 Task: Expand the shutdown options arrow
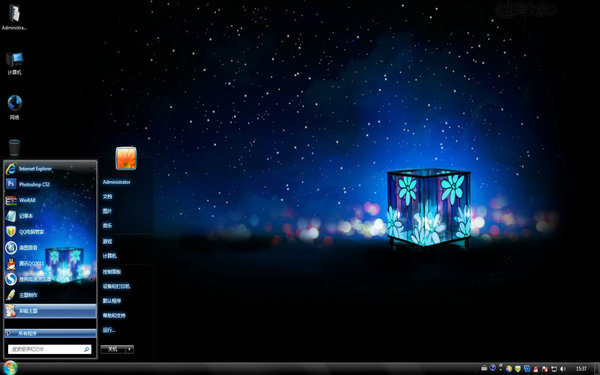(130, 349)
